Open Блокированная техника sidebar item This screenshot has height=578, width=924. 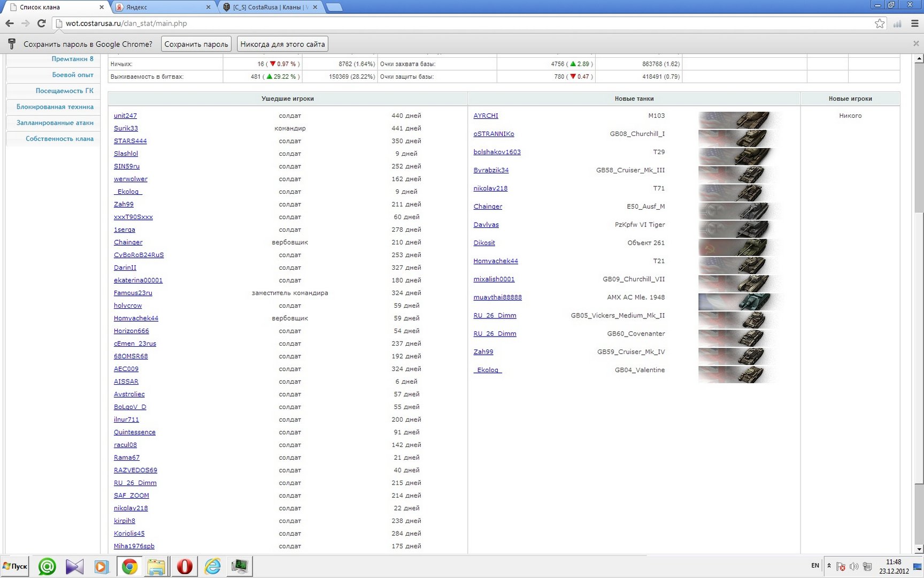point(55,107)
